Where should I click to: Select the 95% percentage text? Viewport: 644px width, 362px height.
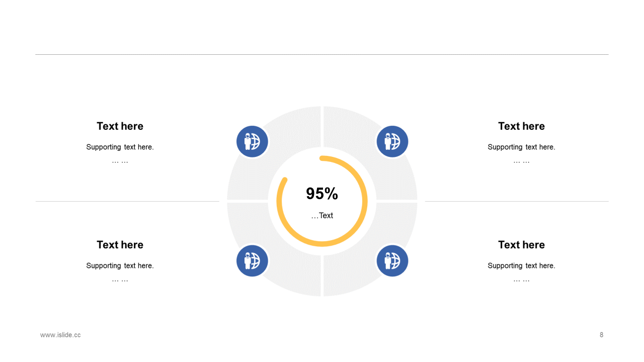tap(322, 194)
